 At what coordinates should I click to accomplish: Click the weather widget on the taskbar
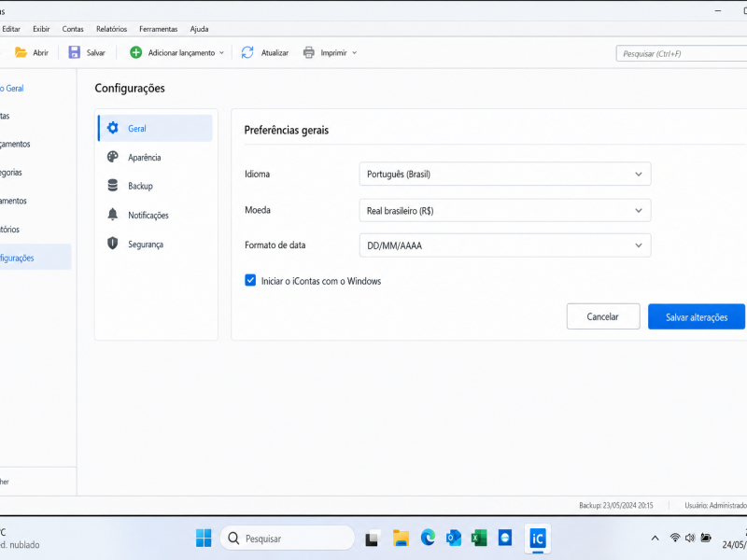20,539
